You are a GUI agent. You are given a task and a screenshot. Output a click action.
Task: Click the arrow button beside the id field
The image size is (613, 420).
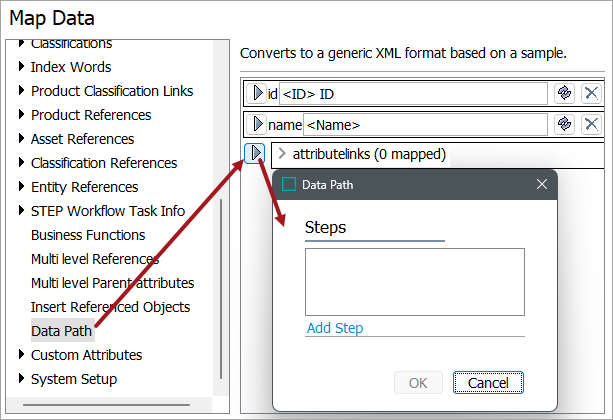(257, 94)
